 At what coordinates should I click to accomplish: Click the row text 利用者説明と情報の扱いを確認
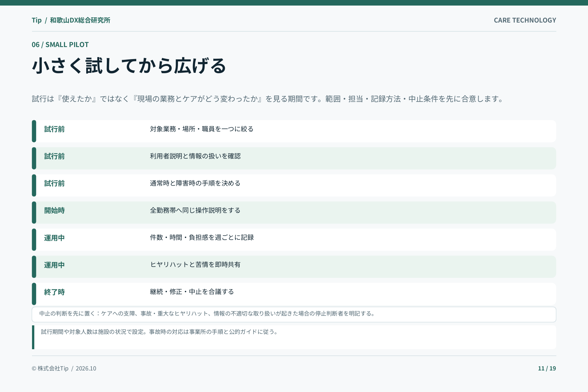pyautogui.click(x=195, y=156)
